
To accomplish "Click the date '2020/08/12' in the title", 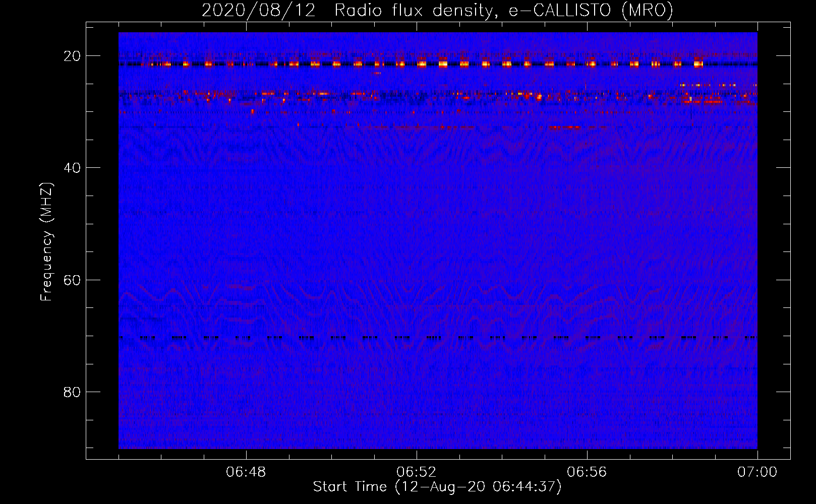I will tap(259, 11).
